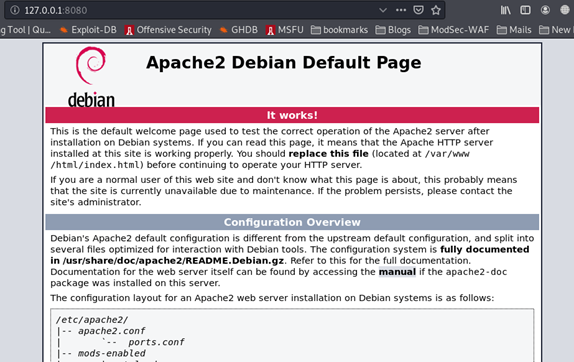This screenshot has width=574, height=362.
Task: Click the 'It works!' red banner
Action: [292, 115]
